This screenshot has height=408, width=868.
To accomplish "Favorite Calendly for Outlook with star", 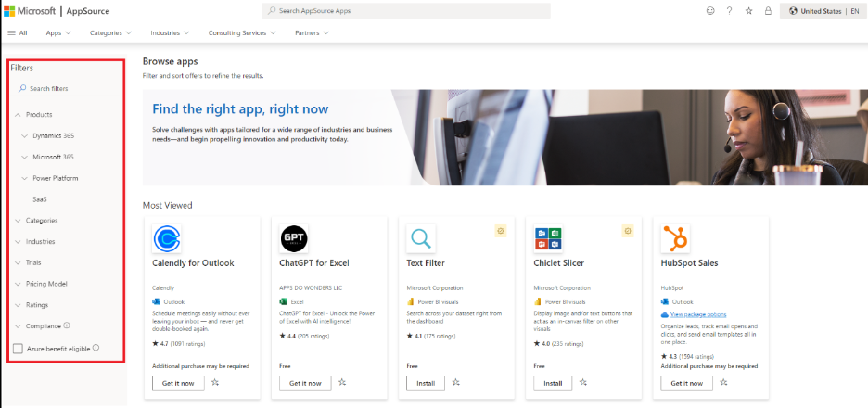I will click(215, 383).
